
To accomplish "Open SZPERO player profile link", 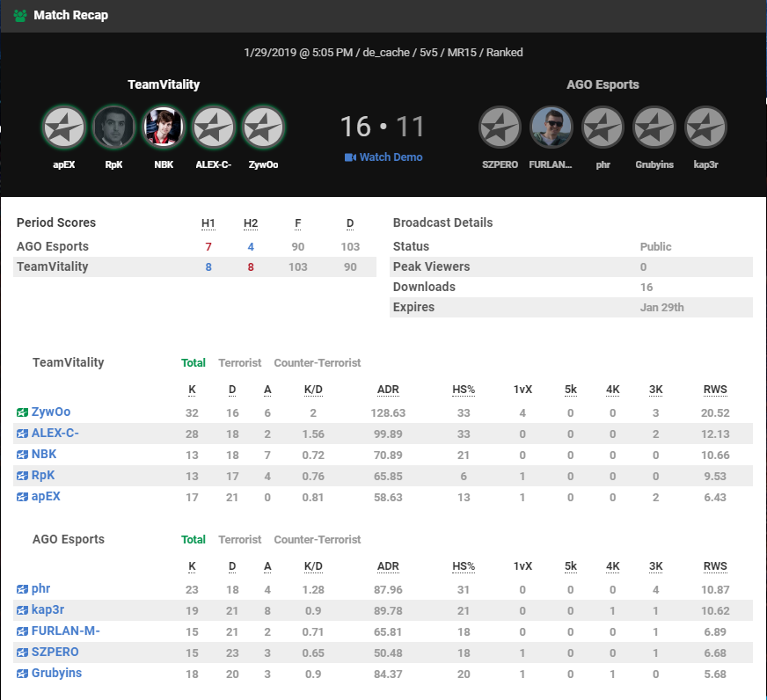I will [x=55, y=652].
